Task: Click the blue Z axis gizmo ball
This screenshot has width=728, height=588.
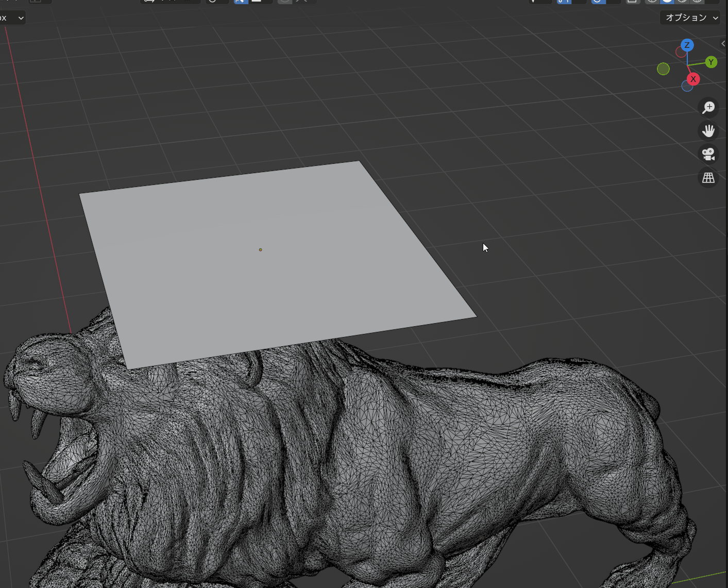Action: click(x=687, y=45)
